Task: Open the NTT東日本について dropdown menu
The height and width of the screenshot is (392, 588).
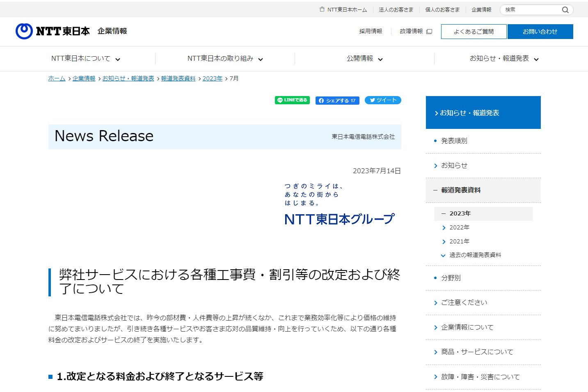Action: tap(85, 59)
